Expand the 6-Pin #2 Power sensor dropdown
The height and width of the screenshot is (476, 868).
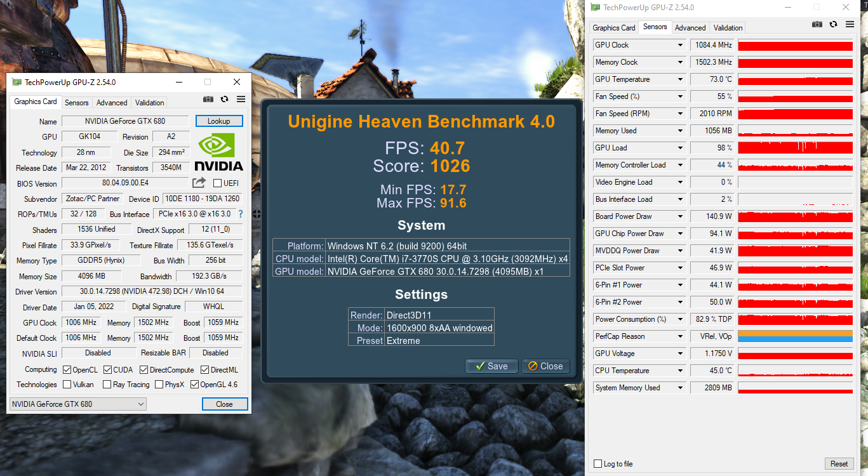(x=681, y=302)
